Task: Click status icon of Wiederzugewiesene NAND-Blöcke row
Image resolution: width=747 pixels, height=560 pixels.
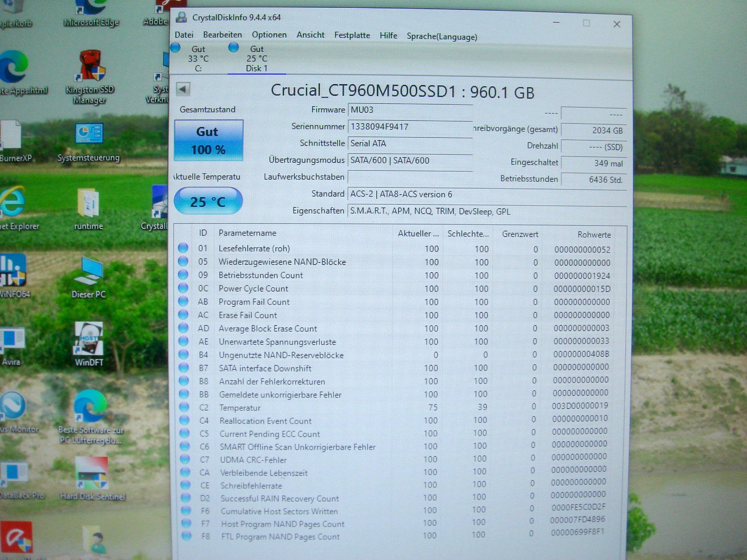Action: 183,261
